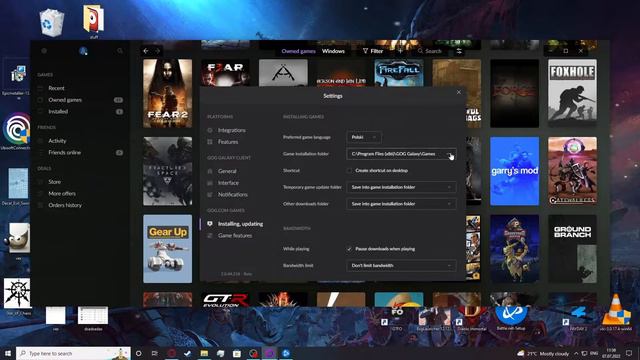Open the Microsoft Store taskbar icon
The height and width of the screenshot is (360, 640).
pos(237,353)
